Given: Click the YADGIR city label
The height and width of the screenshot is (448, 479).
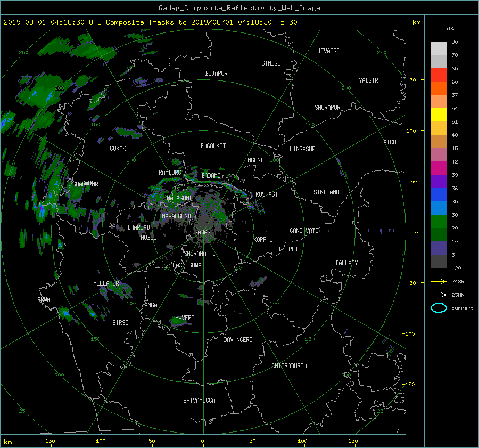Looking at the screenshot, I should tap(368, 80).
